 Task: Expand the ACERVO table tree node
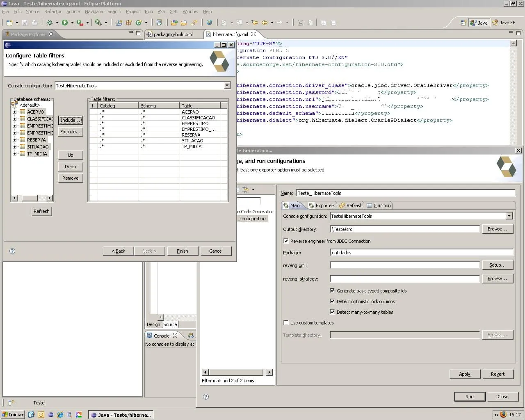click(x=15, y=112)
